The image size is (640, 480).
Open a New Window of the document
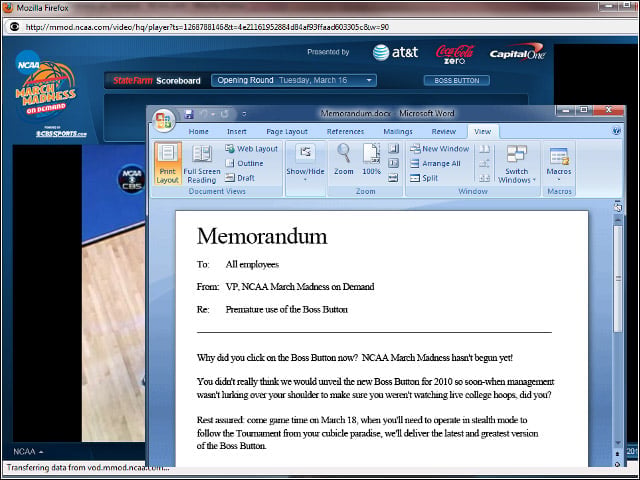440,149
